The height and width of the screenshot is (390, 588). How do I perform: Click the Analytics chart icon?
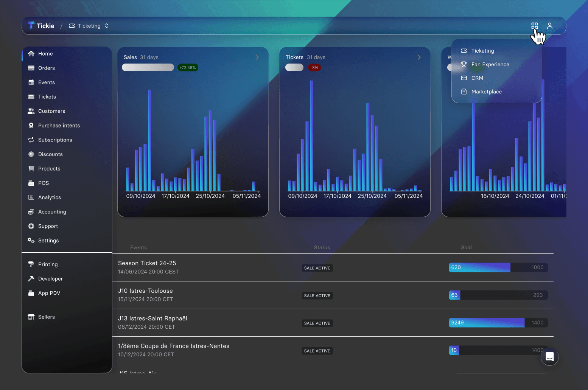pos(31,197)
